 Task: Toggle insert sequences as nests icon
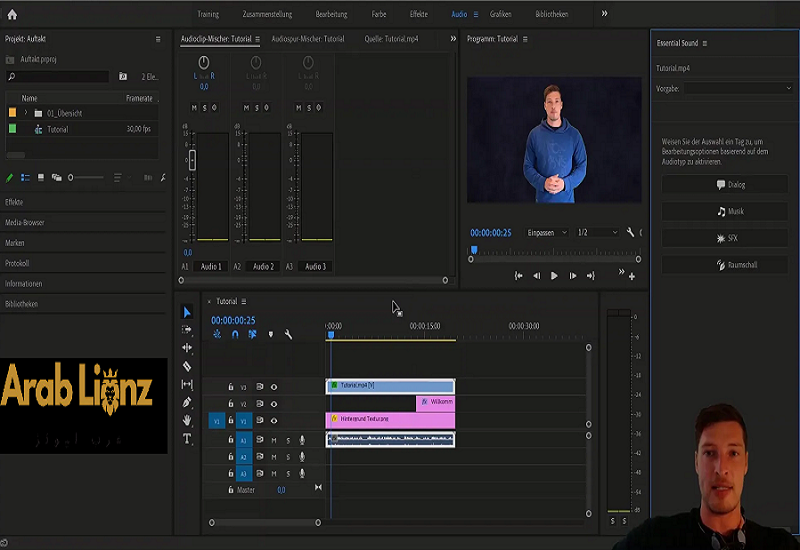[217, 335]
